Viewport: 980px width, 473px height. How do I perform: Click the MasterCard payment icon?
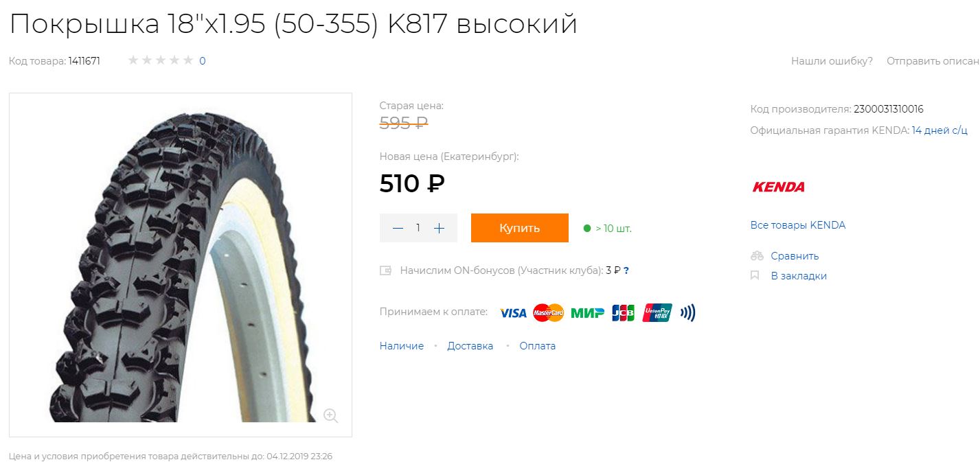coord(548,313)
